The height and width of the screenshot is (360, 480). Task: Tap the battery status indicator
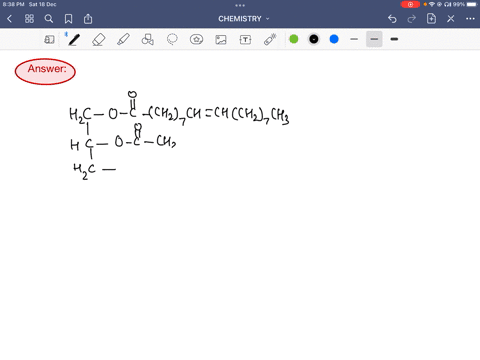(x=472, y=4)
